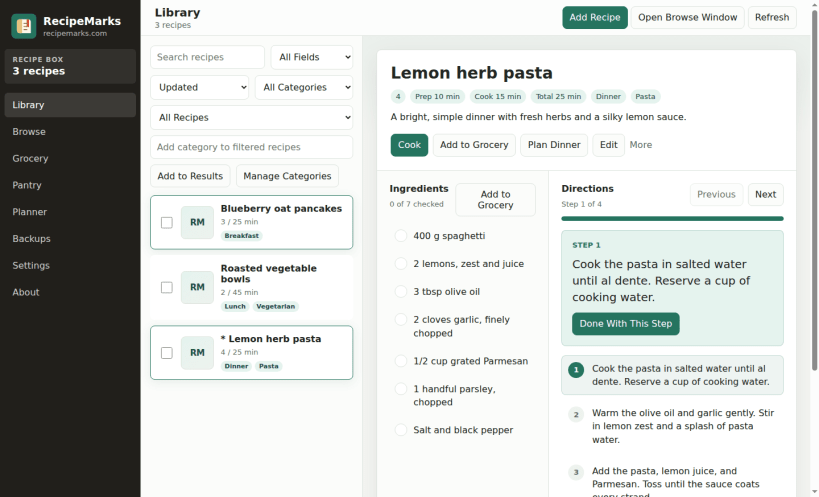Image resolution: width=819 pixels, height=497 pixels.
Task: Click Done With This Step
Action: pyautogui.click(x=626, y=324)
